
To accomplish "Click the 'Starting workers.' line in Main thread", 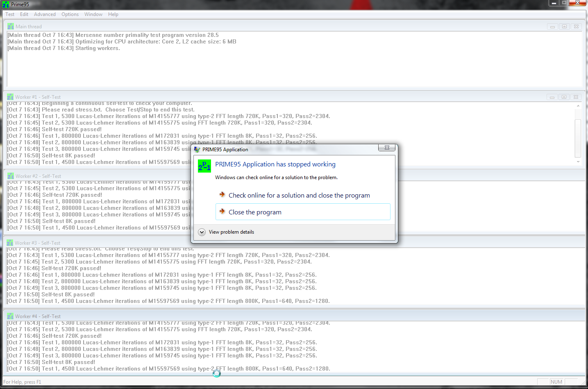I will click(64, 48).
